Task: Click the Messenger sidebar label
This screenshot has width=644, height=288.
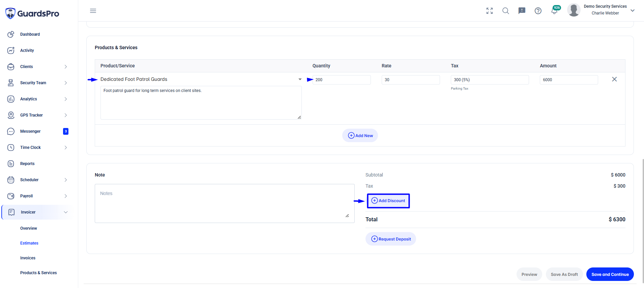Action: tap(30, 131)
